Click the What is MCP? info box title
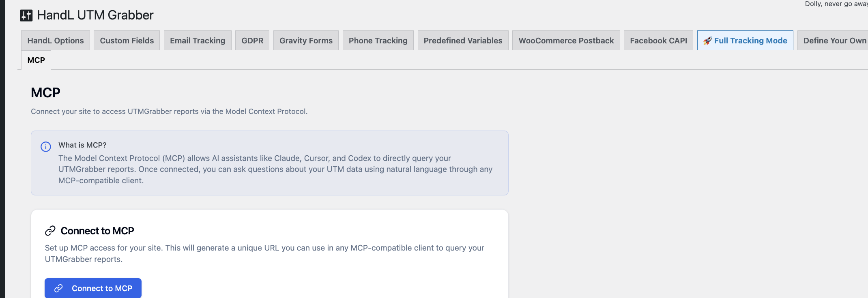The image size is (868, 298). 82,145
